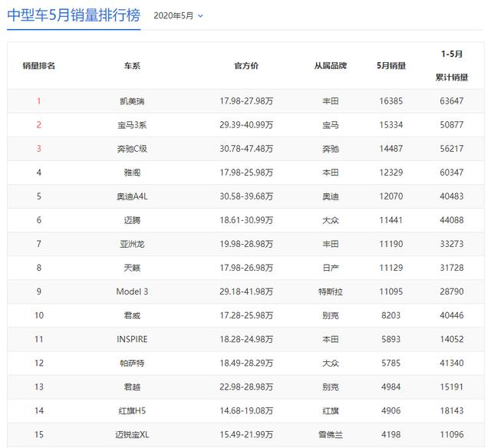The height and width of the screenshot is (448, 491).
Task: Click the price 30.78-47.48万
Action: pos(246,149)
